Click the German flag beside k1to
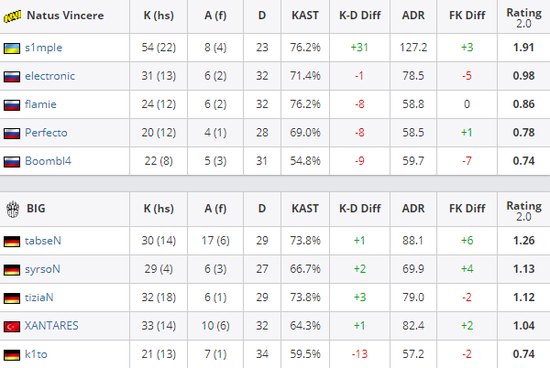 (12, 355)
